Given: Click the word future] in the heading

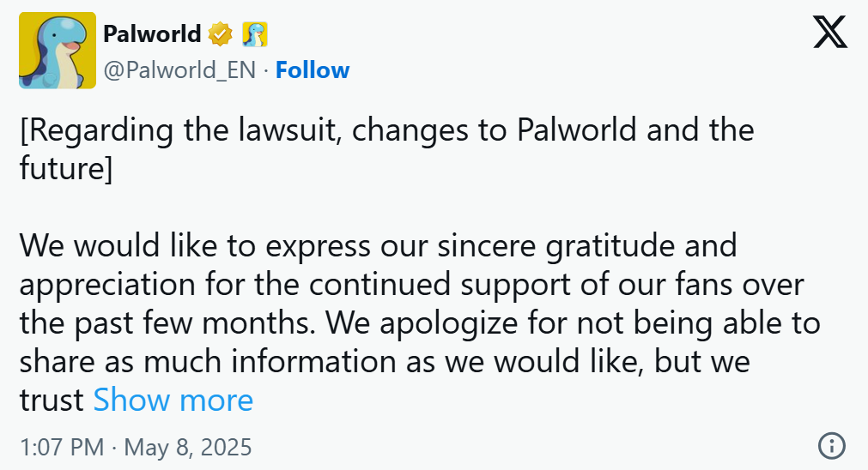Looking at the screenshot, I should click(x=66, y=168).
